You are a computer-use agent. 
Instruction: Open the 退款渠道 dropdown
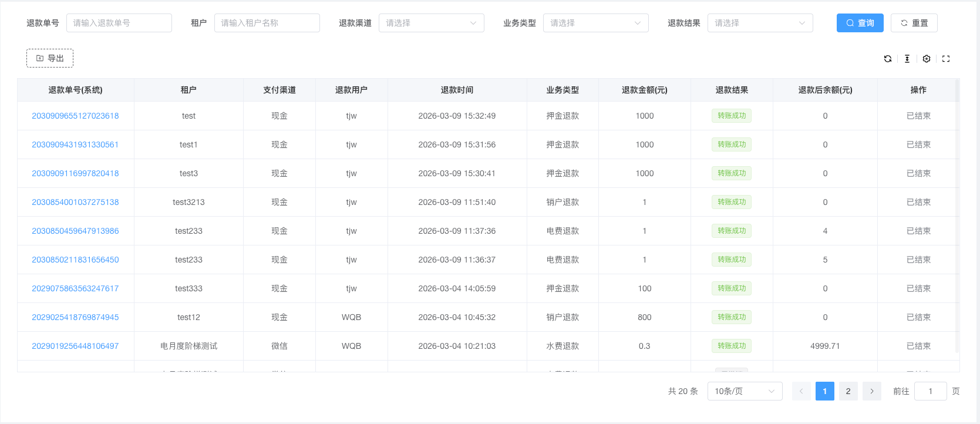(x=432, y=23)
